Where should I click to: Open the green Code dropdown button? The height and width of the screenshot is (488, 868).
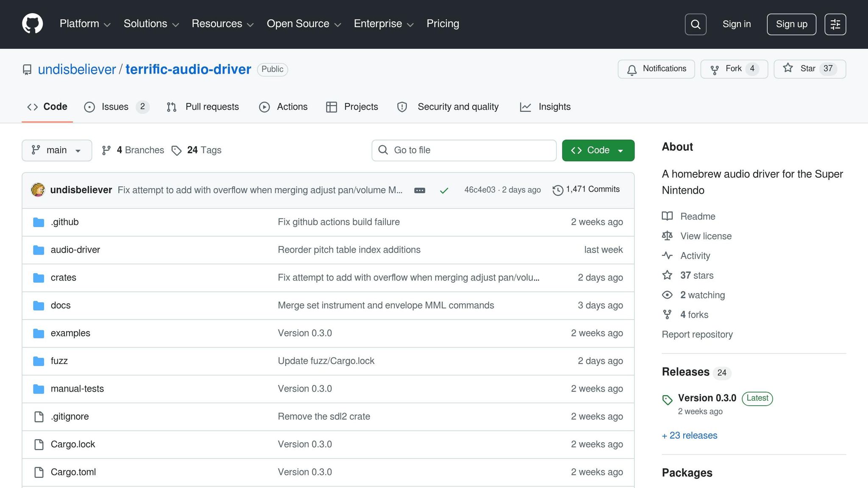[598, 150]
